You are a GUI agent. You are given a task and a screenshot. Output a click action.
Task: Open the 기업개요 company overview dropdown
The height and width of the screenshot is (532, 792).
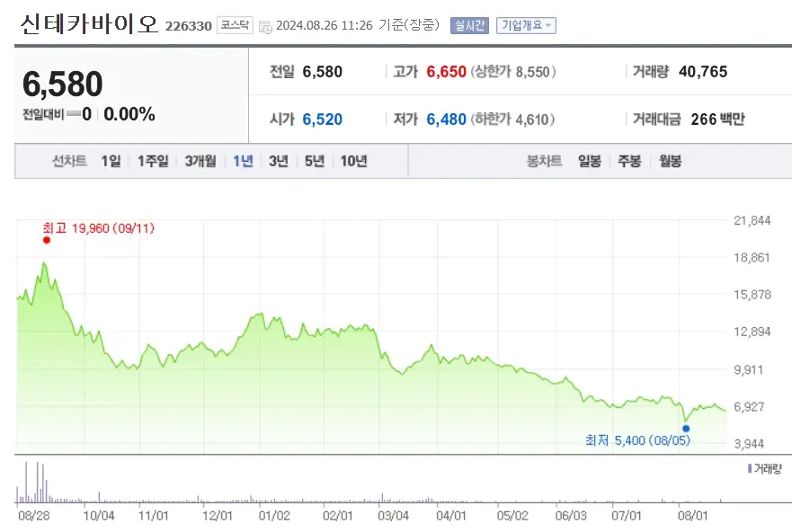click(x=527, y=26)
